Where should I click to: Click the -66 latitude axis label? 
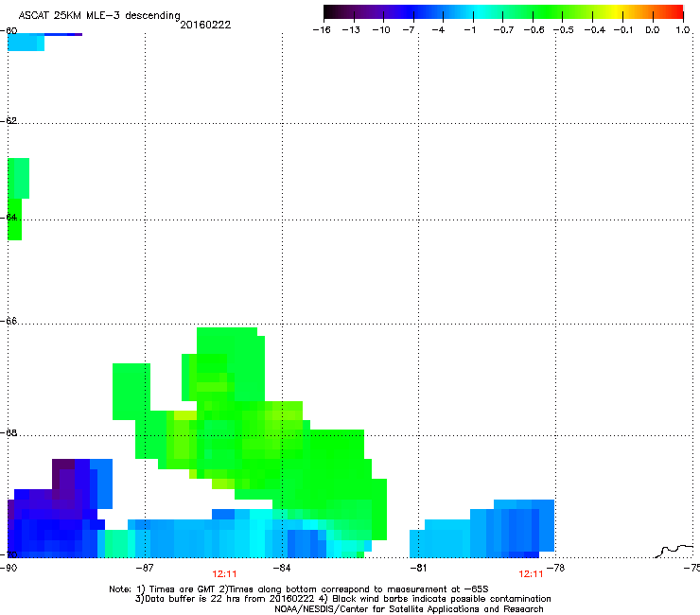click(8, 321)
